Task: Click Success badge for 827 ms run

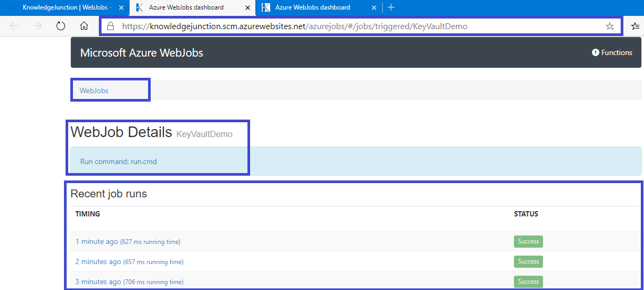Action: coord(528,241)
